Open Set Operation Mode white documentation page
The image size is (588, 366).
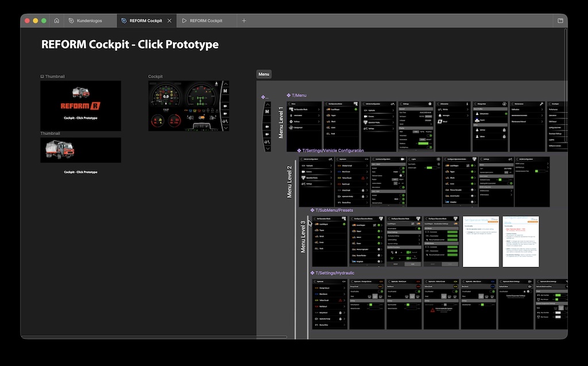click(x=481, y=241)
